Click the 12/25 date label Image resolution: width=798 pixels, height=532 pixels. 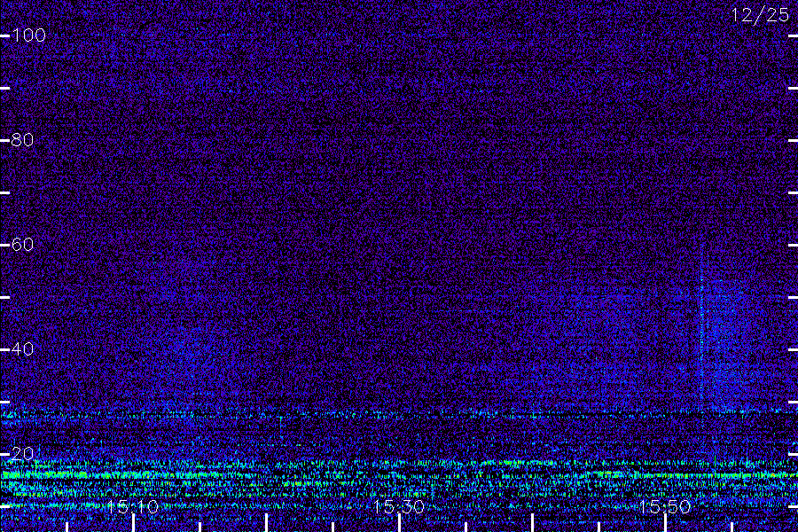(x=760, y=15)
